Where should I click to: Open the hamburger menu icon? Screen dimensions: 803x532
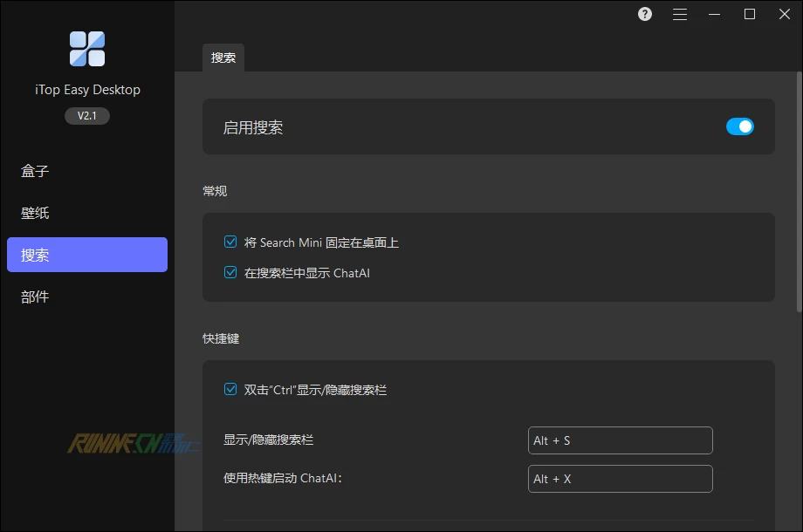pyautogui.click(x=680, y=14)
